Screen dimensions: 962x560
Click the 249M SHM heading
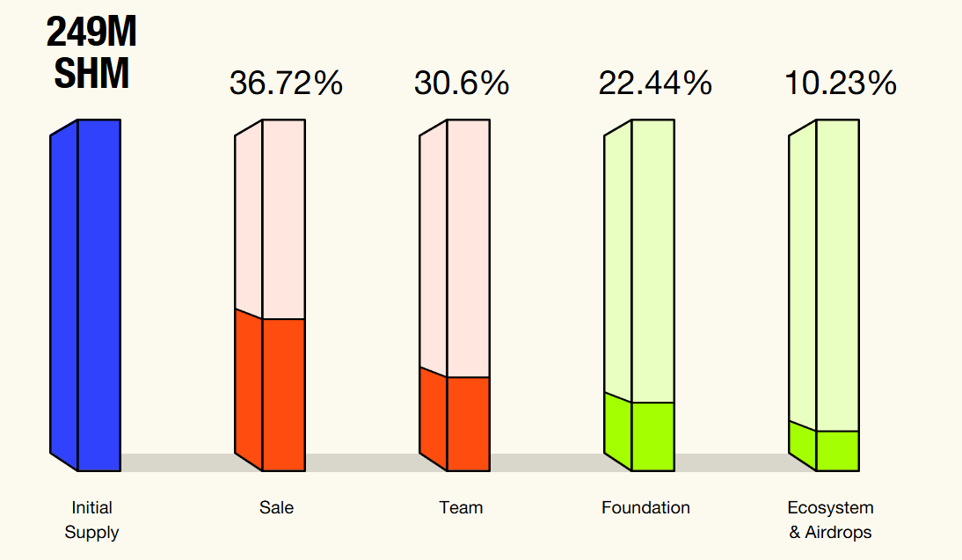coord(91,54)
